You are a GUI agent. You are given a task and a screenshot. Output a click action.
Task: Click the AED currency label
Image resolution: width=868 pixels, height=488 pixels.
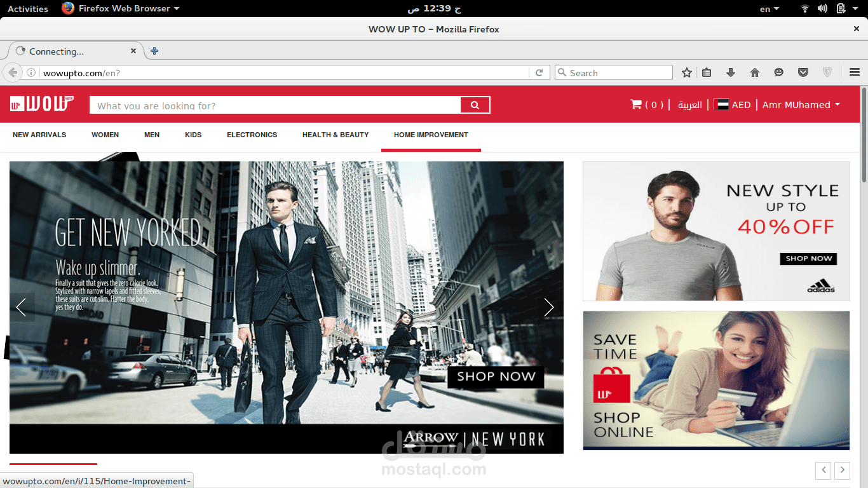click(x=741, y=105)
